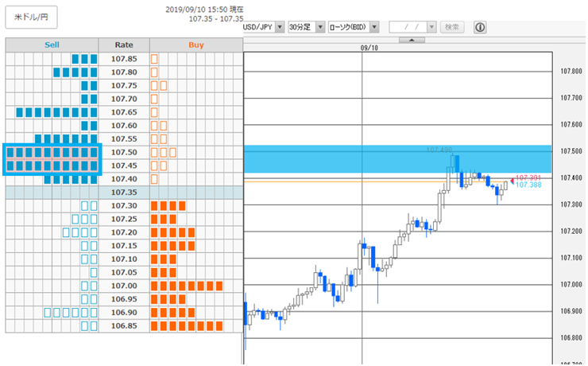Select the 107.15 rate row
The height and width of the screenshot is (366, 588).
coord(124,246)
